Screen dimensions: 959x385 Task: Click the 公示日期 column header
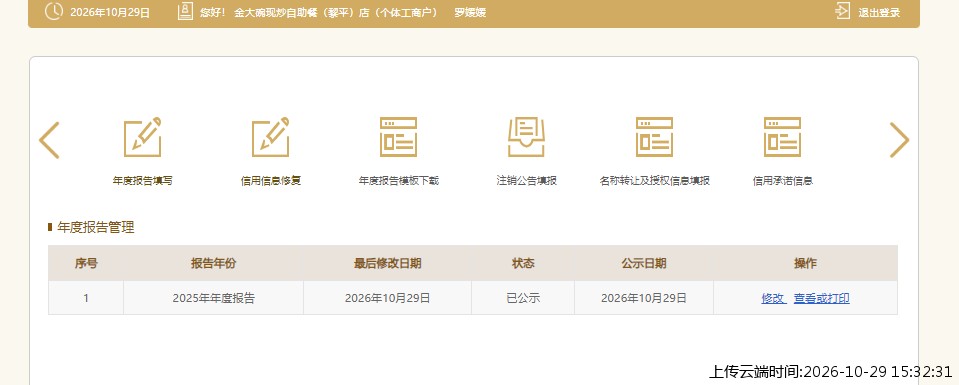tap(644, 264)
